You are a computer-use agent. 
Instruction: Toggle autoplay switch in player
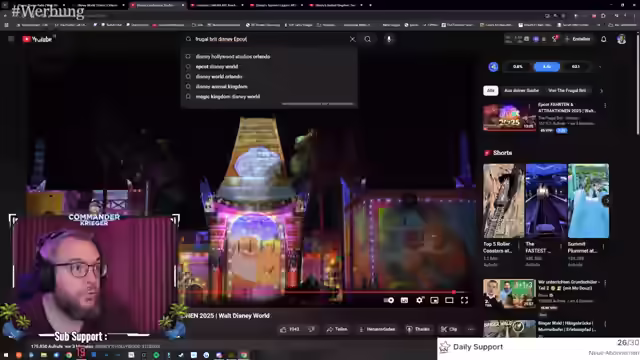389,300
